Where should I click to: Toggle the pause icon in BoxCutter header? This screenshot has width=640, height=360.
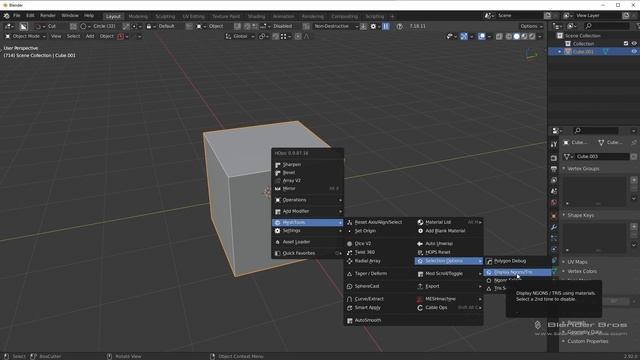pos(386,26)
